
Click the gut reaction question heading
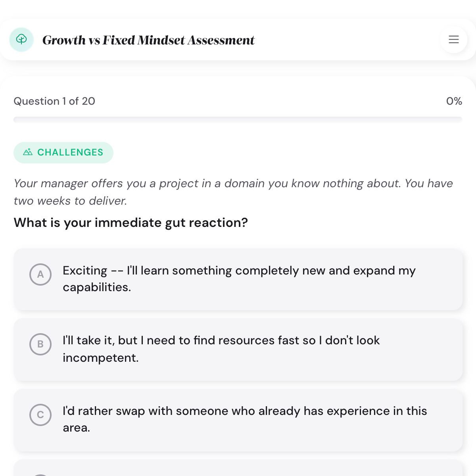[131, 223]
